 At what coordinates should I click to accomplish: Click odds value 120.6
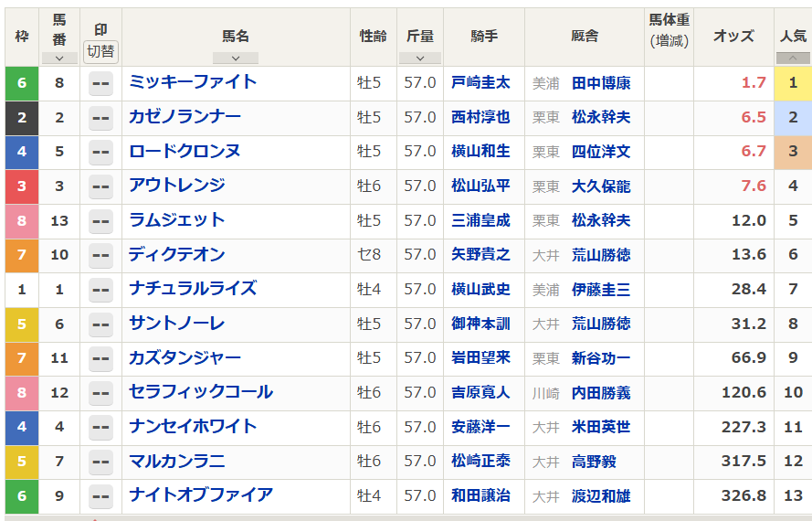coord(743,392)
